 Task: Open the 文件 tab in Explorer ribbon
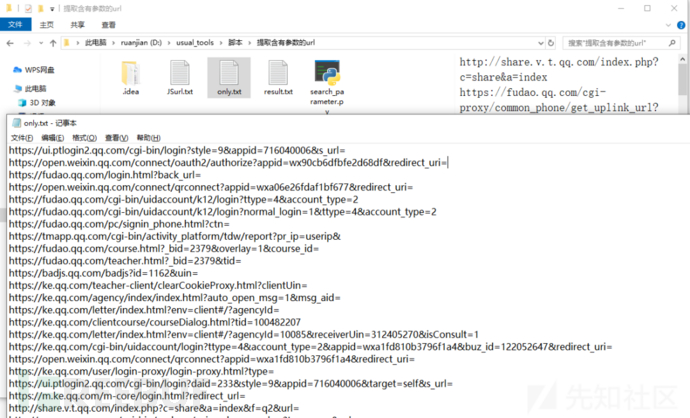15,25
